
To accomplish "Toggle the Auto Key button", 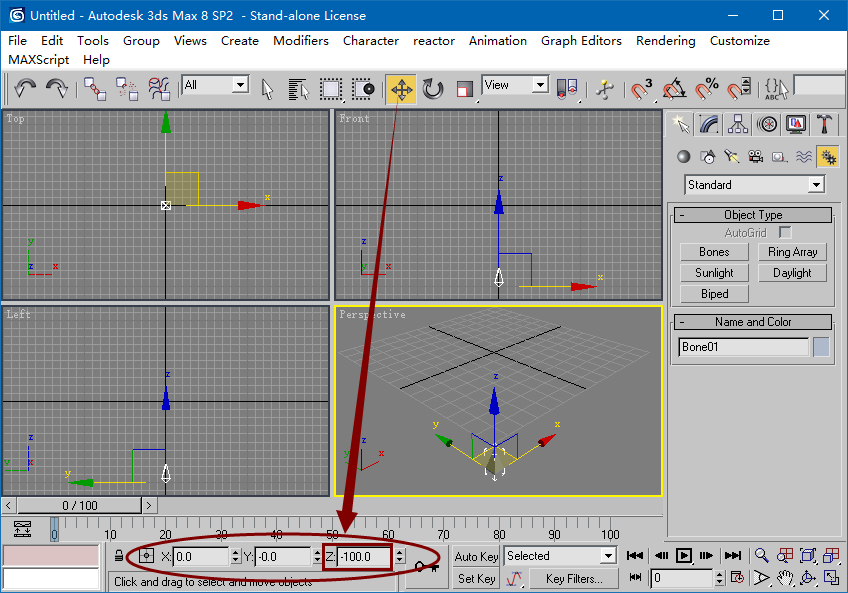I will tap(476, 556).
